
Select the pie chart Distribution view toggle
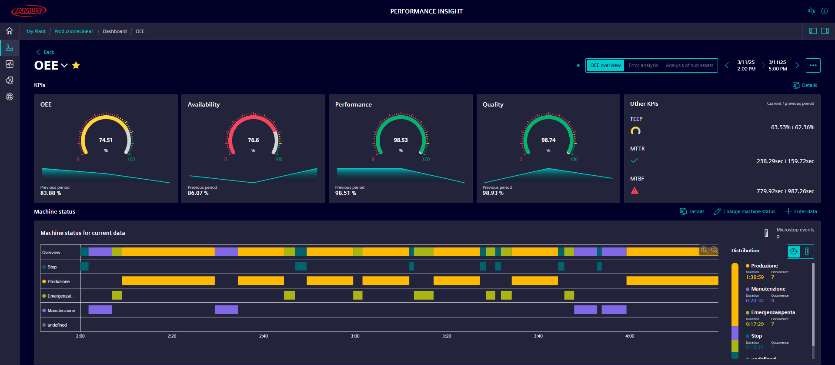tap(794, 252)
